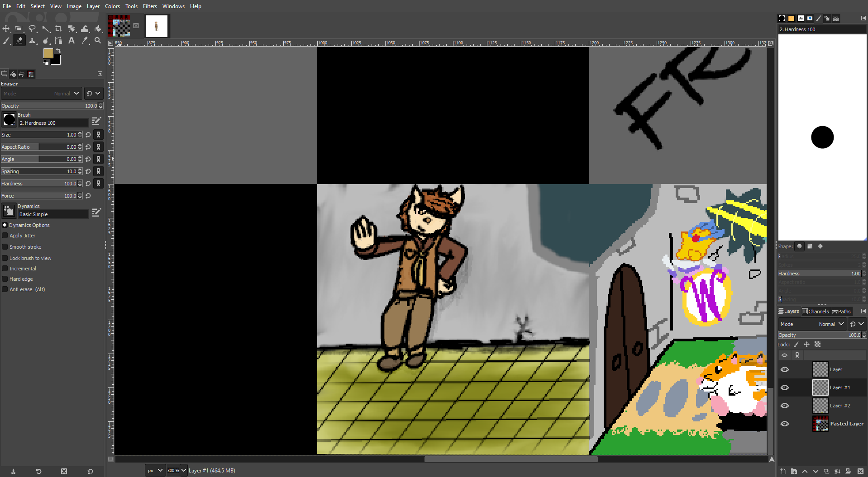Select the Move tool
Image resolution: width=868 pixels, height=477 pixels.
pyautogui.click(x=6, y=29)
